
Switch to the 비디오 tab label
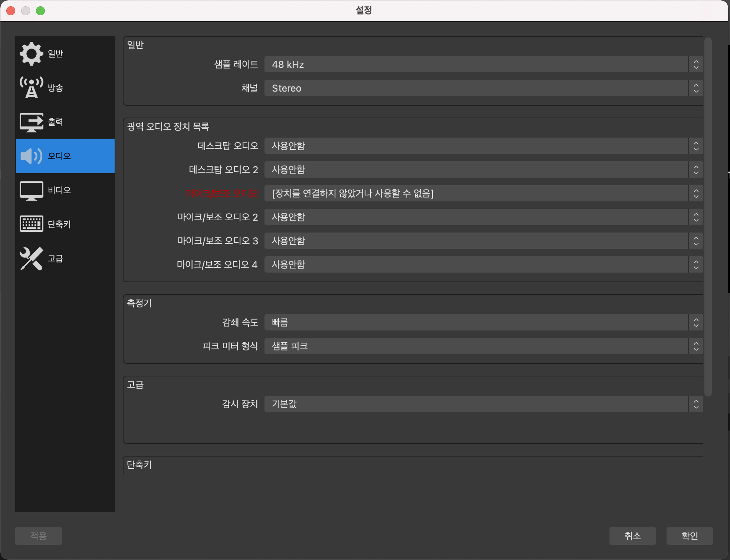tap(59, 190)
